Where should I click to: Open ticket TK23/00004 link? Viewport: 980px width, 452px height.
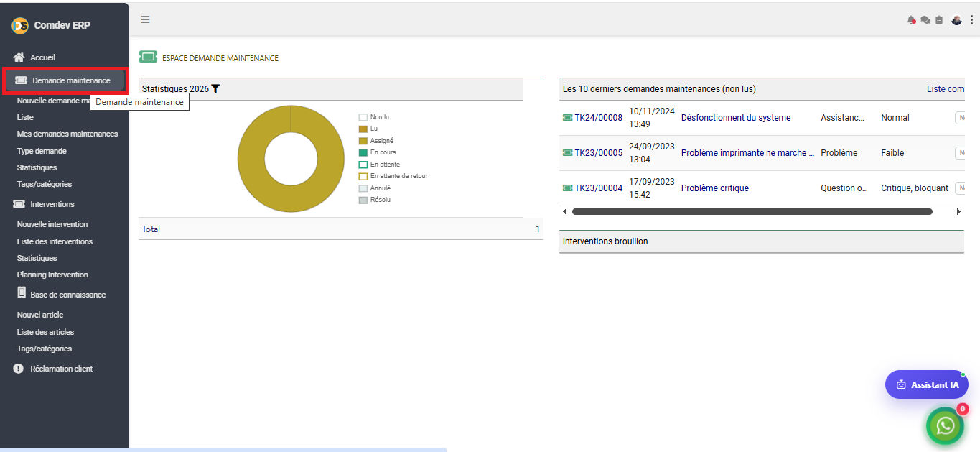coord(598,188)
